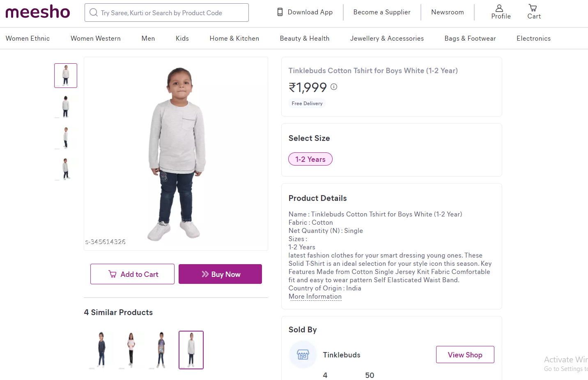The image size is (588, 380).
Task: Open the Women Ethnic menu
Action: (x=28, y=39)
